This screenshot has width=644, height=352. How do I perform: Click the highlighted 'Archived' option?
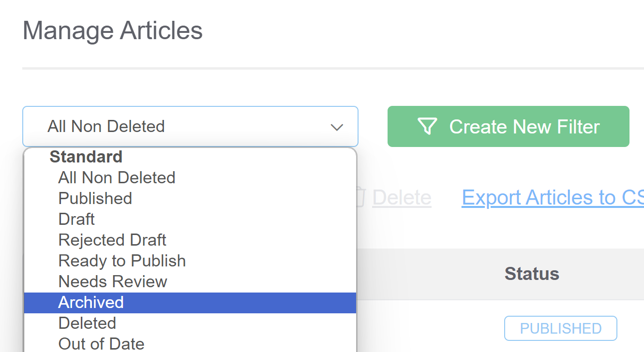coord(91,302)
